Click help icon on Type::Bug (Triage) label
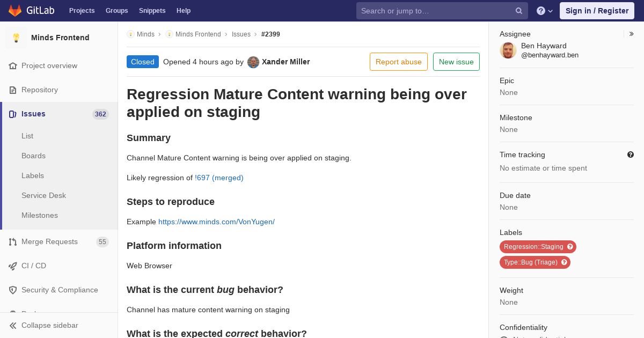 pyautogui.click(x=564, y=262)
